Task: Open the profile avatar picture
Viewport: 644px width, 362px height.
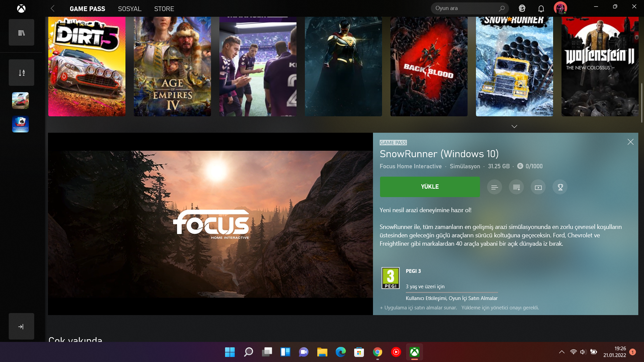Action: coord(560,8)
